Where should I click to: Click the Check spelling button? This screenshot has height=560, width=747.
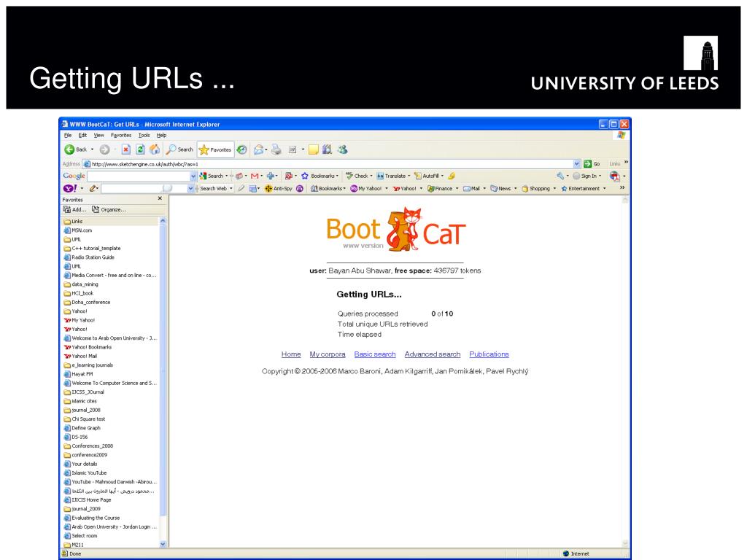click(357, 176)
